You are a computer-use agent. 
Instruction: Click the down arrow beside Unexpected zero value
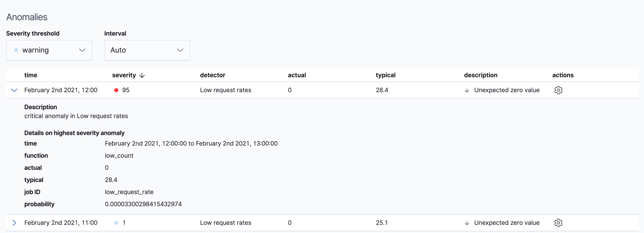(x=466, y=90)
